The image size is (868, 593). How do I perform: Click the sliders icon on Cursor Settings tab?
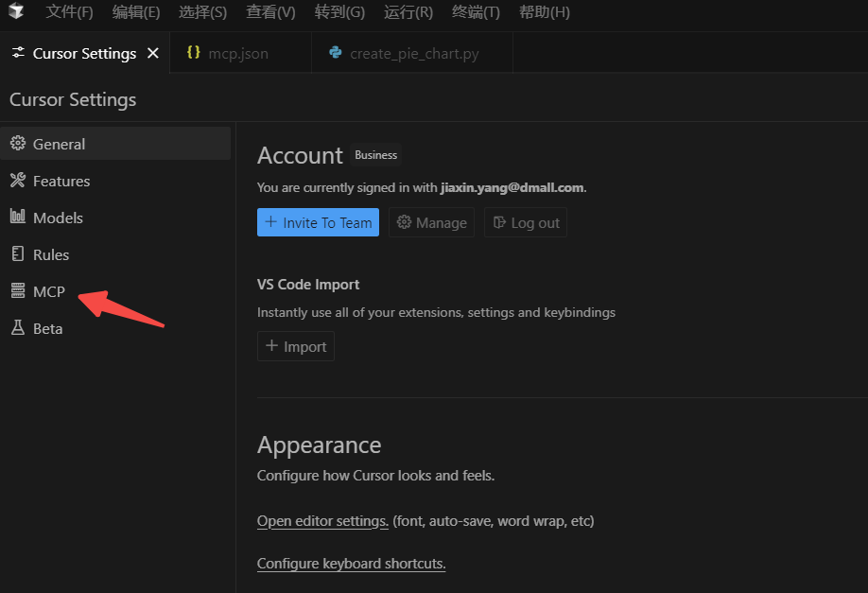pos(18,53)
